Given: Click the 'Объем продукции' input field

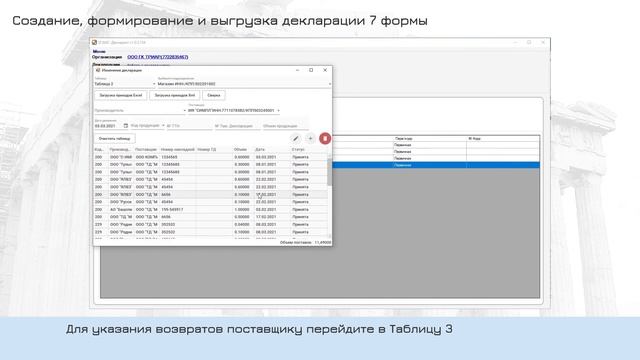Looking at the screenshot, I should (285, 126).
